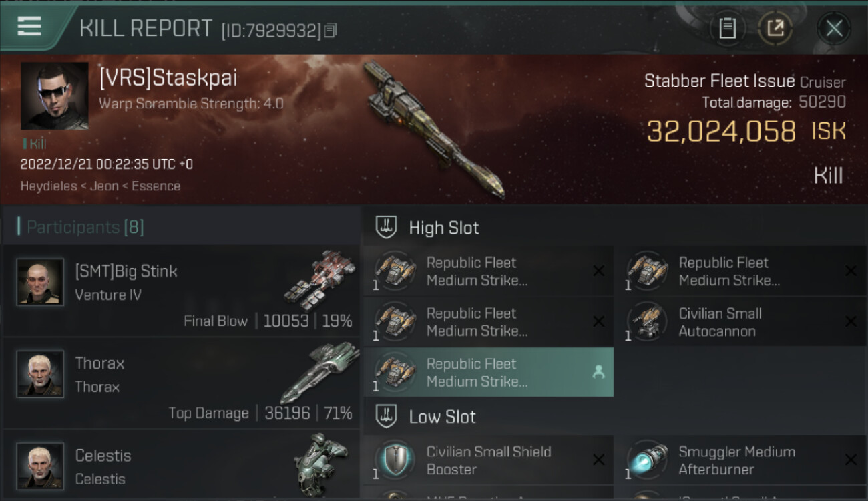Click the highlighted Republic Fleet Medium Strike module
Image resolution: width=868 pixels, height=501 pixels.
(489, 373)
